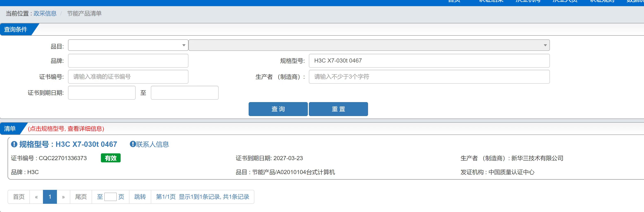Click the 规格型号 input with H3C X7-030t 0467

tap(429, 61)
